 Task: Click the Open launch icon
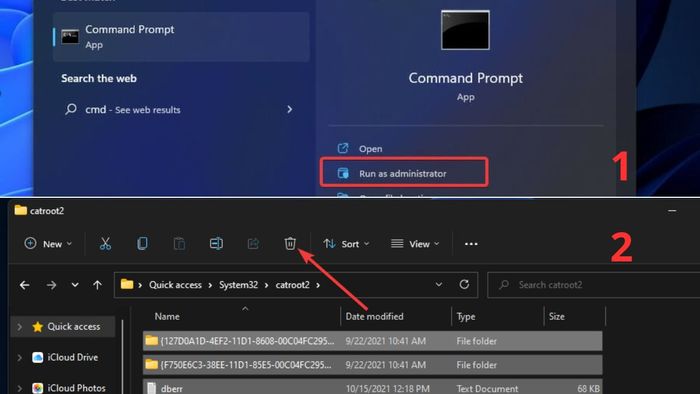click(x=343, y=148)
